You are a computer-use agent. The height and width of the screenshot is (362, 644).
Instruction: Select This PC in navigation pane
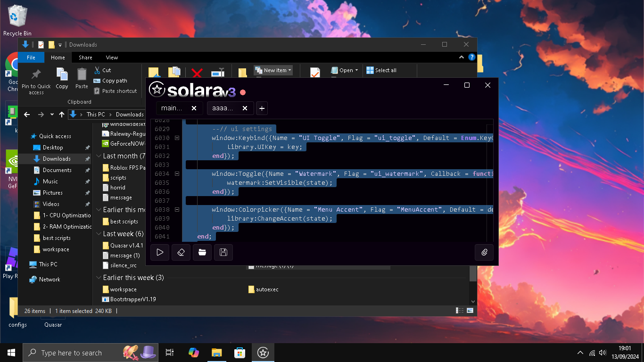click(48, 264)
